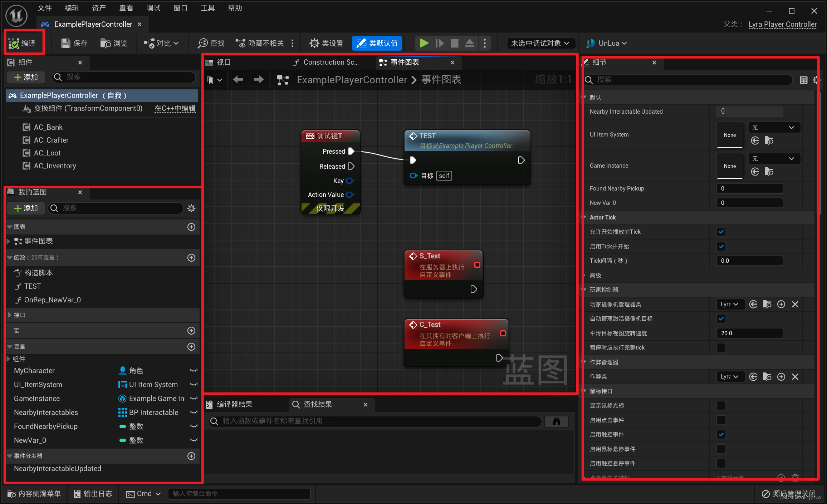Image resolution: width=827 pixels, height=504 pixels.
Task: Open play options three-dot menu
Action: 485,43
